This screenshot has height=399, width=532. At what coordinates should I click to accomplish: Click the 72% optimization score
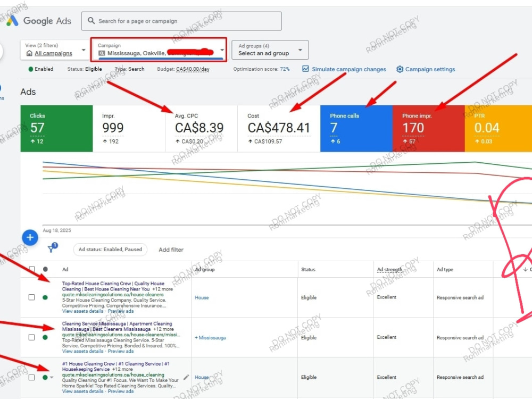pyautogui.click(x=285, y=69)
